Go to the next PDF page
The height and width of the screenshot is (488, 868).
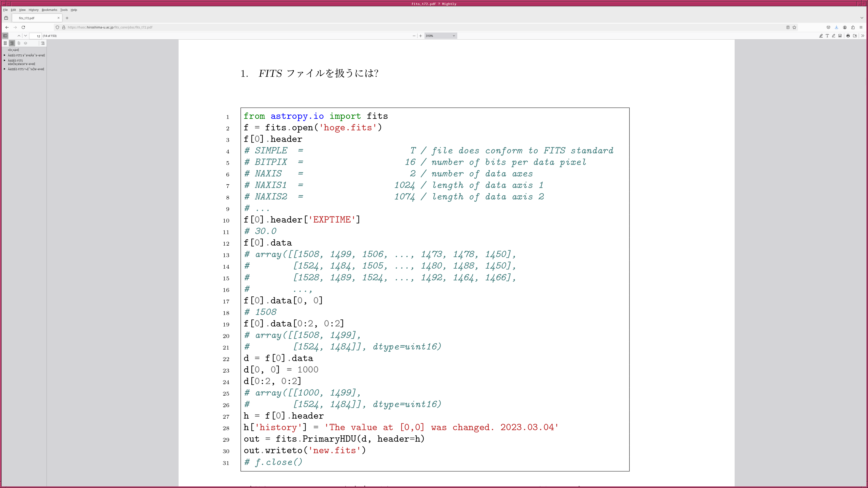click(x=25, y=36)
